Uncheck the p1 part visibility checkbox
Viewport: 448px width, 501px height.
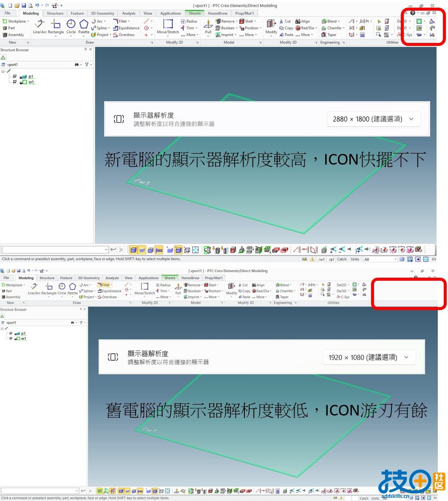pyautogui.click(x=15, y=77)
